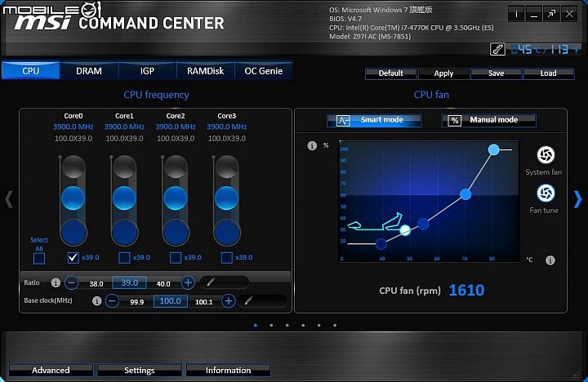This screenshot has width=588, height=382.
Task: Increase Base clock with the plus button
Action: [229, 300]
